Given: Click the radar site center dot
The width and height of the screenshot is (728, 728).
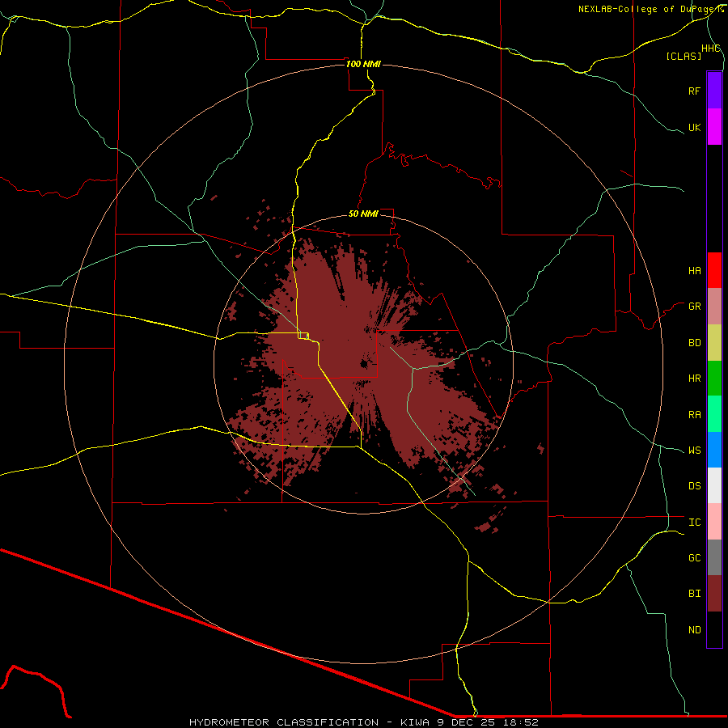Looking at the screenshot, I should coord(364,364).
